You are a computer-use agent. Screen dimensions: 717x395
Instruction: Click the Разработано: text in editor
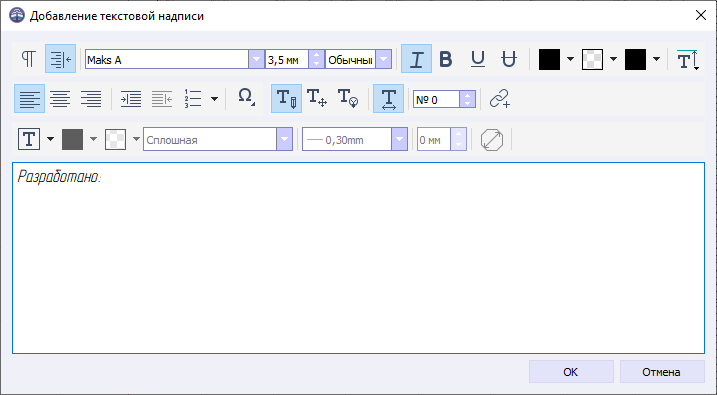[x=59, y=177]
